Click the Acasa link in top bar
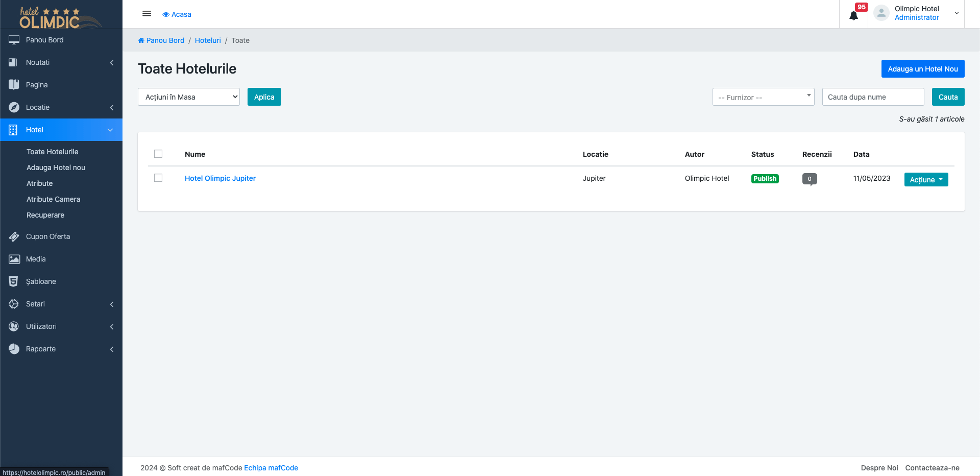 [177, 14]
